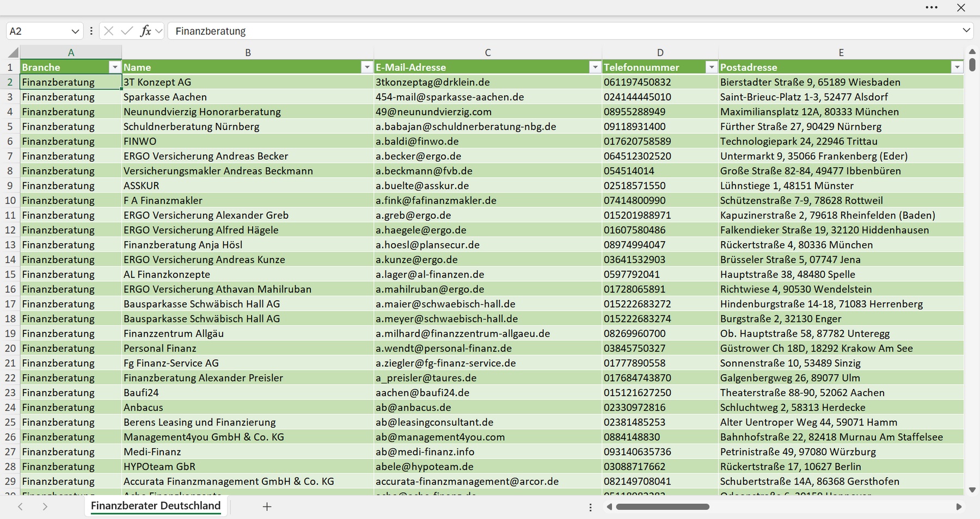Screen dimensions: 980x519
Task: Open the insert function fx button
Action: pyautogui.click(x=145, y=31)
